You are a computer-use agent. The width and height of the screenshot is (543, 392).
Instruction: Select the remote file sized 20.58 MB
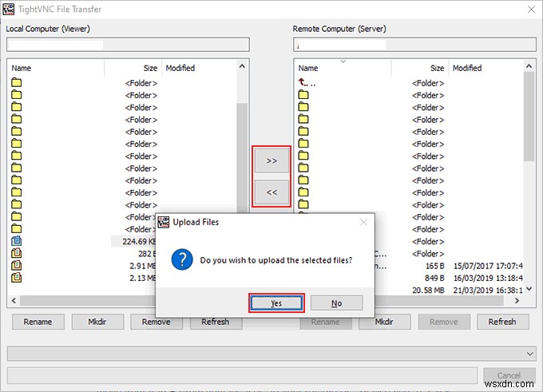click(x=428, y=290)
